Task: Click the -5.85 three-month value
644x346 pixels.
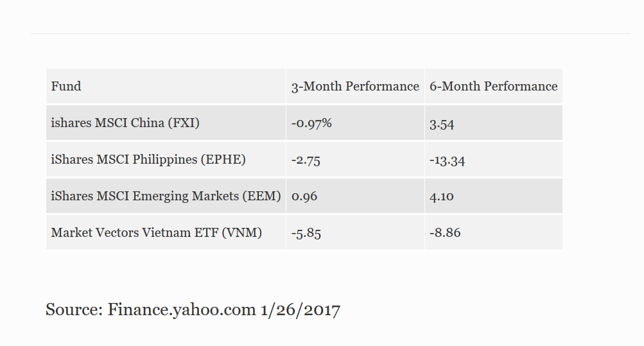Action: click(x=306, y=234)
